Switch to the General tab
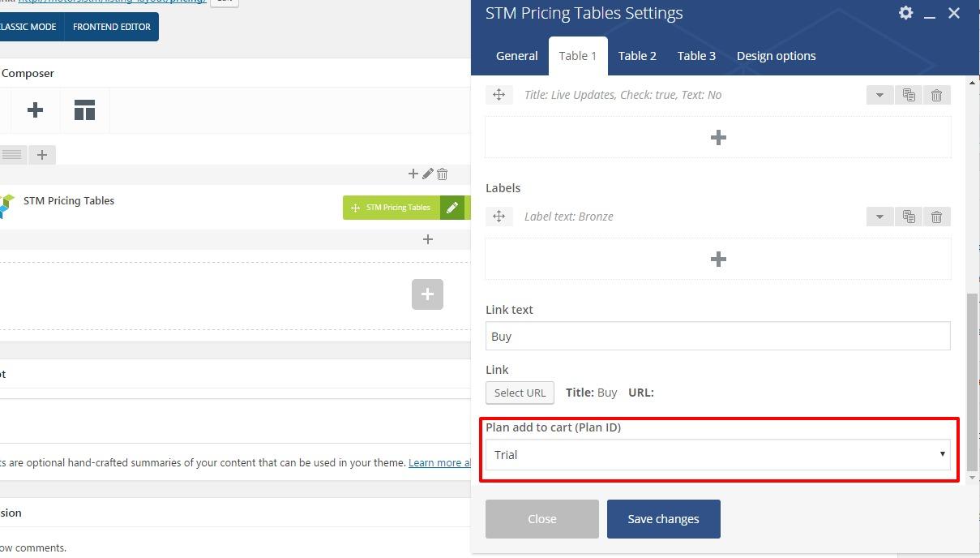This screenshot has height=558, width=980. coord(516,56)
